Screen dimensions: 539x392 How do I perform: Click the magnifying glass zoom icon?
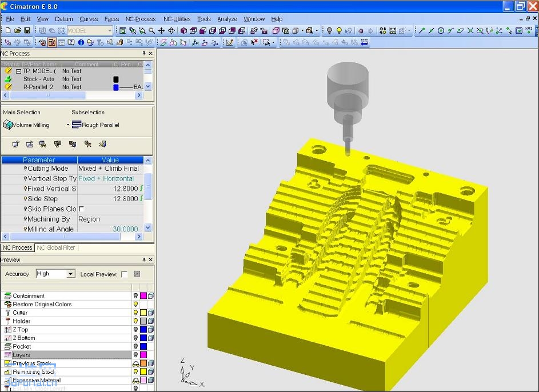pyautogui.click(x=151, y=31)
